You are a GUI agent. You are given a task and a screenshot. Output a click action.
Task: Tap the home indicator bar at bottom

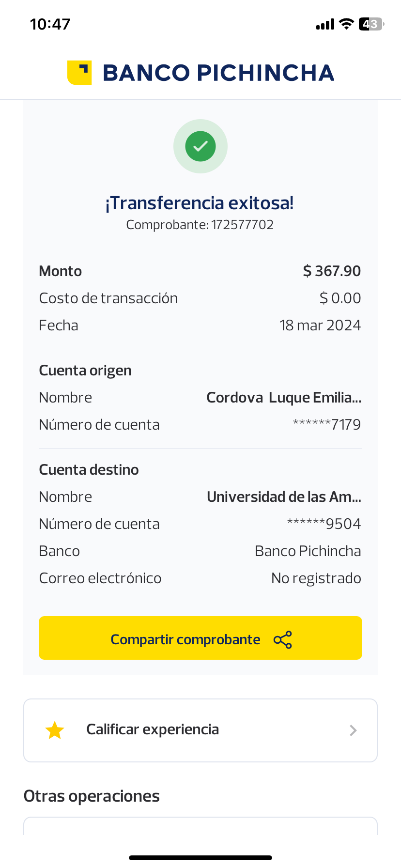pos(200,858)
